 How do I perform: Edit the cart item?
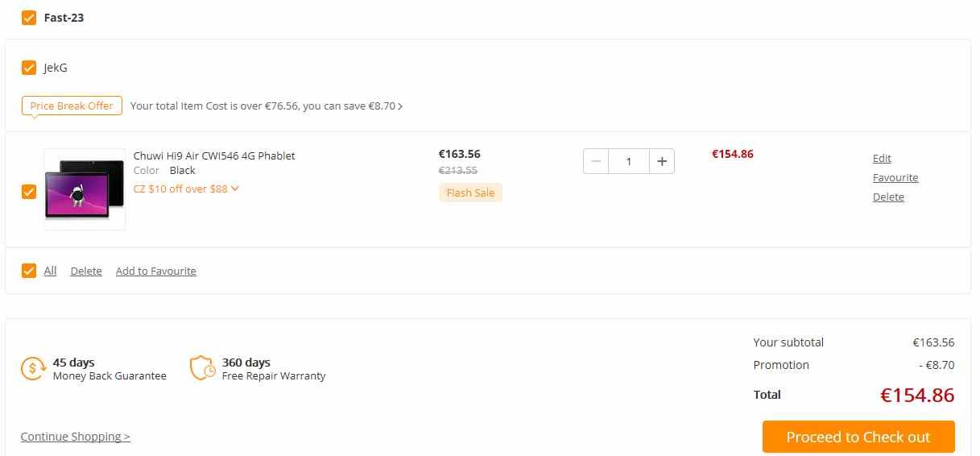click(882, 159)
